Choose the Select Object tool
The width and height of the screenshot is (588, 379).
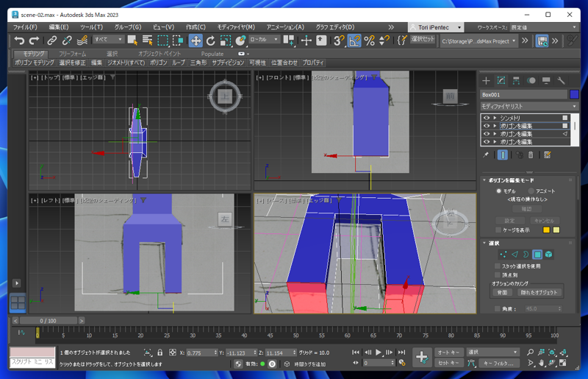point(132,40)
